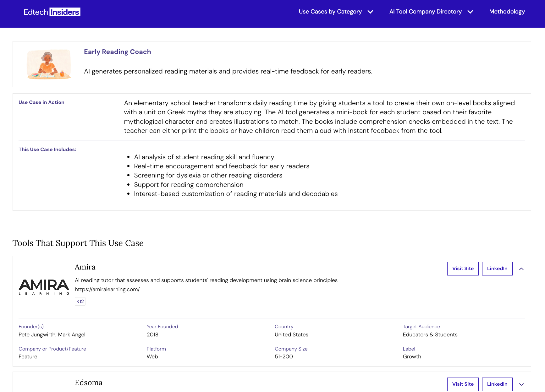
Task: Click the Tools That Support This Use Case heading
Action: pyautogui.click(x=78, y=243)
